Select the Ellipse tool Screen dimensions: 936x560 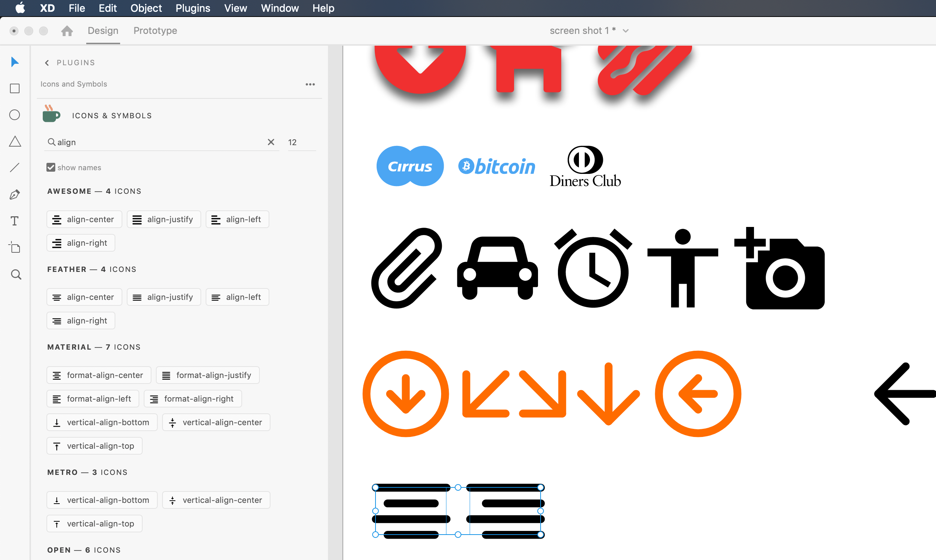(14, 115)
